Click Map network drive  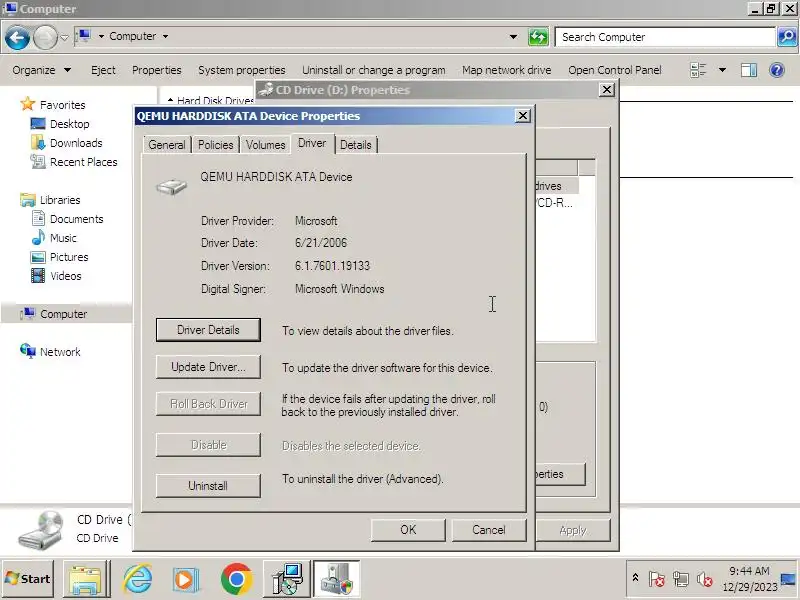point(507,70)
